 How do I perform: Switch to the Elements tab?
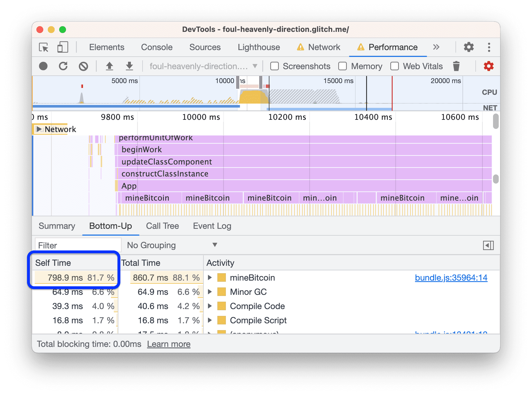tap(107, 47)
